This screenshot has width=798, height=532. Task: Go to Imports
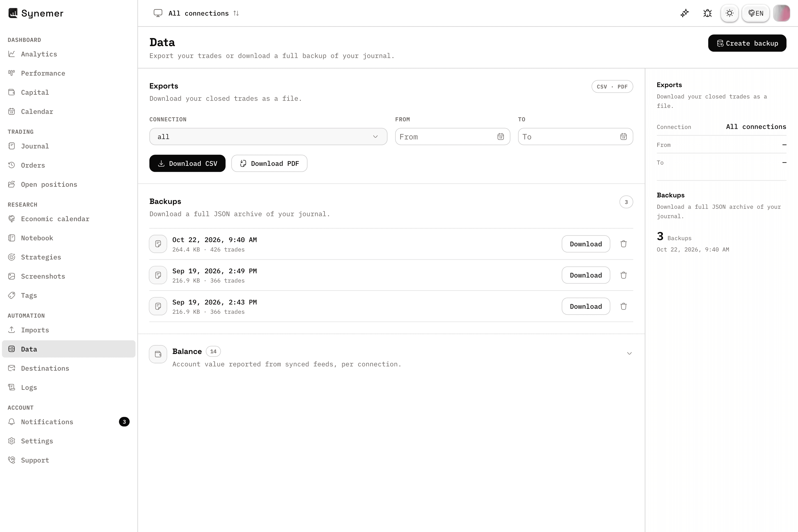tap(69, 330)
